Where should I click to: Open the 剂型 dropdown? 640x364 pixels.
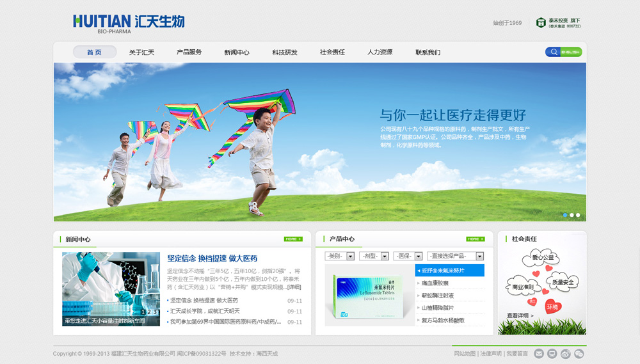(x=385, y=256)
